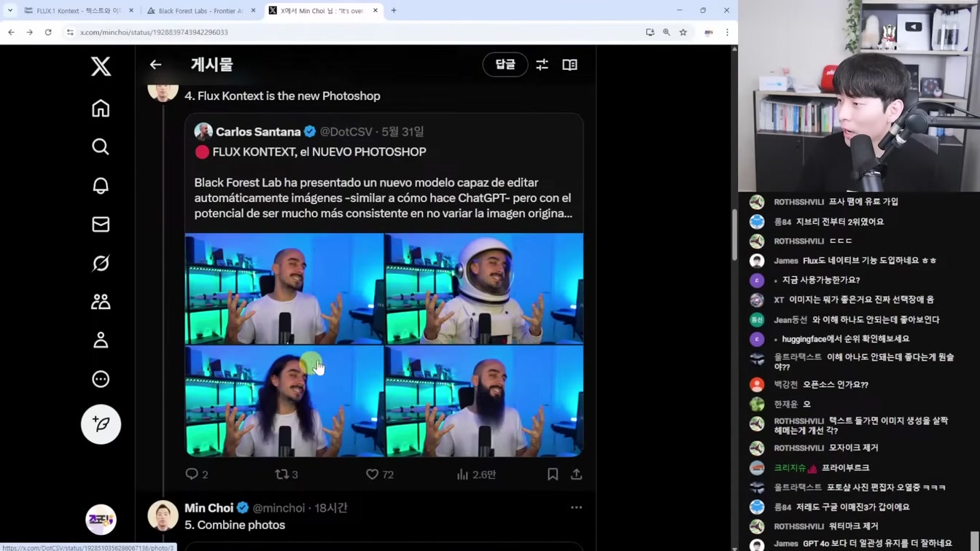Open reply sorting filter icon
Image resolution: width=980 pixels, height=551 pixels.
click(542, 65)
